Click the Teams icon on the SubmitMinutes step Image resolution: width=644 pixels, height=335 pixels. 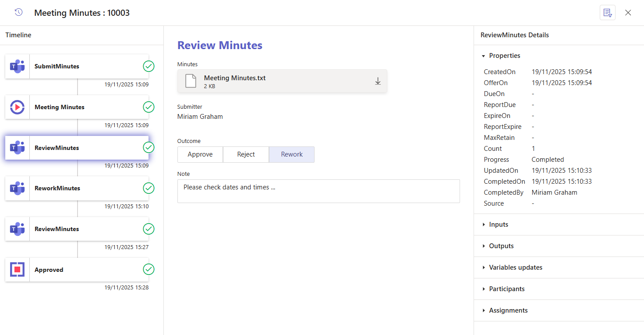pyautogui.click(x=17, y=67)
